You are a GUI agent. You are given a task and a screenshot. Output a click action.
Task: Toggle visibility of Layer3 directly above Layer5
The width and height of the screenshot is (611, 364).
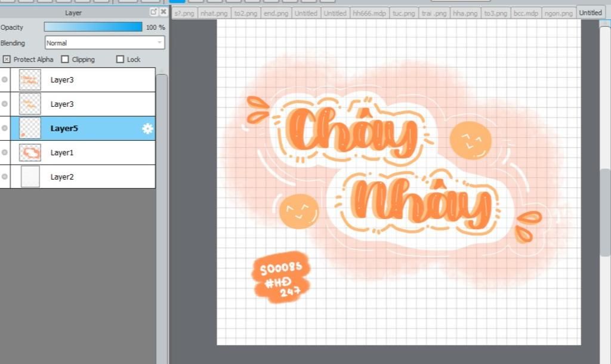pos(5,104)
